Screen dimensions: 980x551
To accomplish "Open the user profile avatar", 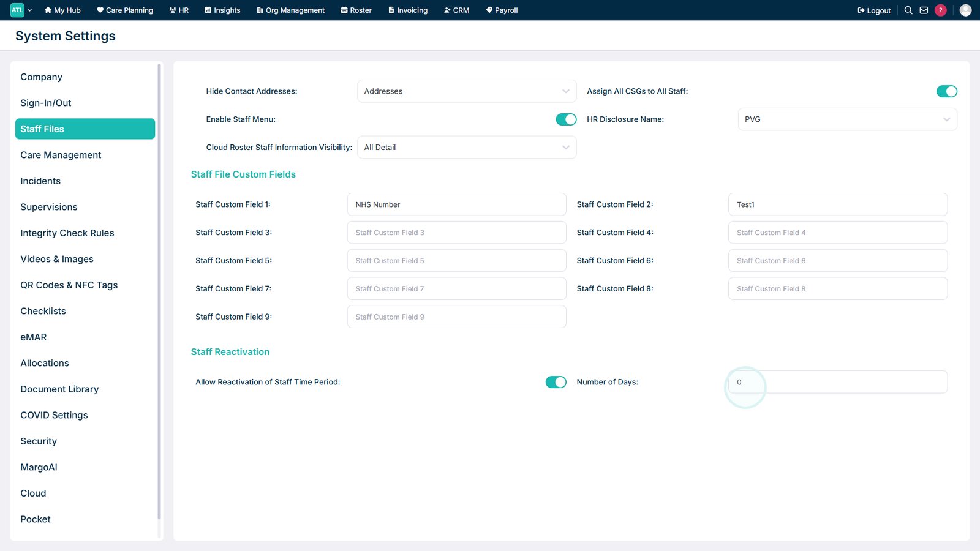I will click(x=965, y=10).
